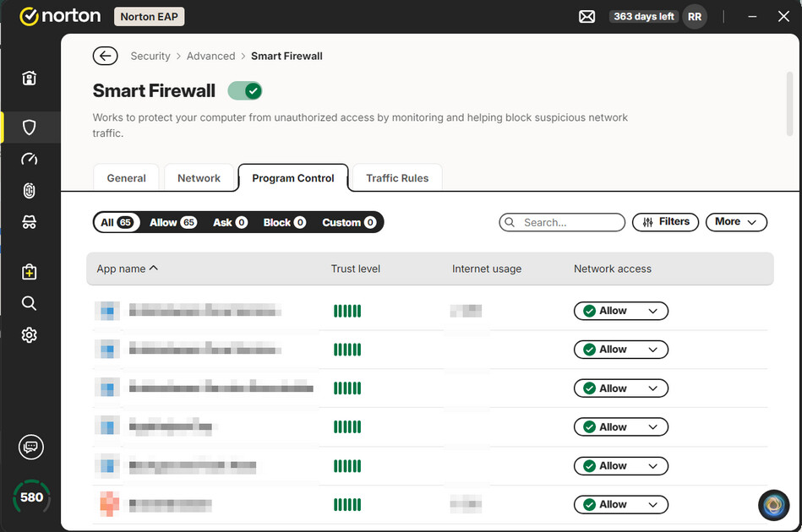Toggle the Smart Firewall switch off
The width and height of the screenshot is (802, 532).
(x=245, y=91)
